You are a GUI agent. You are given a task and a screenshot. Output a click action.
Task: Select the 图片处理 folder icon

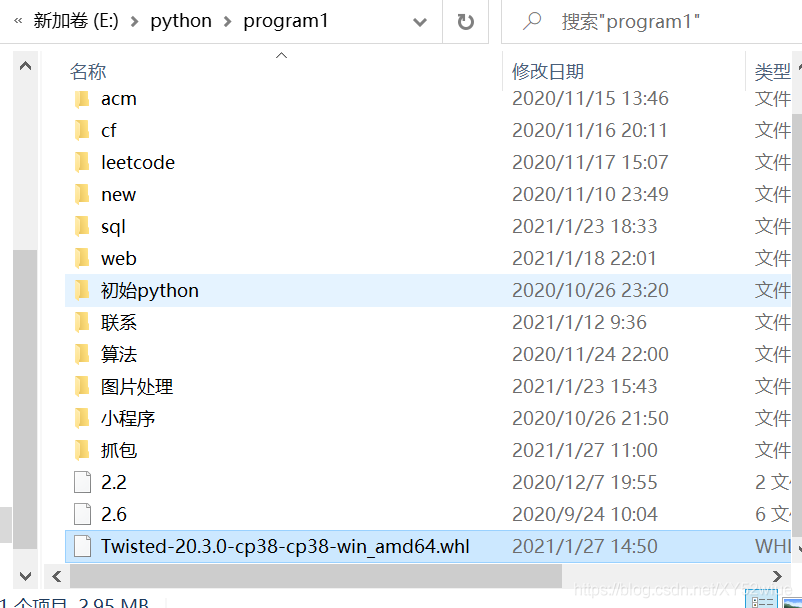(x=82, y=387)
